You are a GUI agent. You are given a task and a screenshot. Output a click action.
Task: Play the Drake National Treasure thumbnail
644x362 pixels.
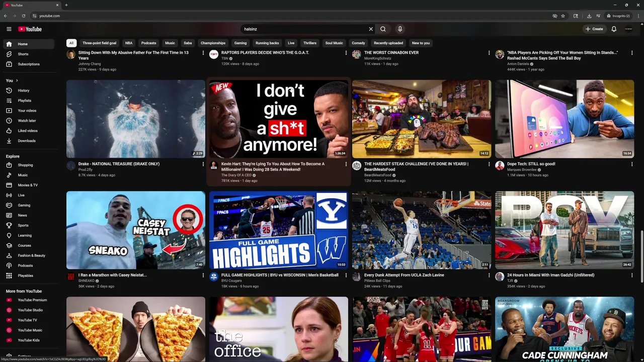coord(136,119)
